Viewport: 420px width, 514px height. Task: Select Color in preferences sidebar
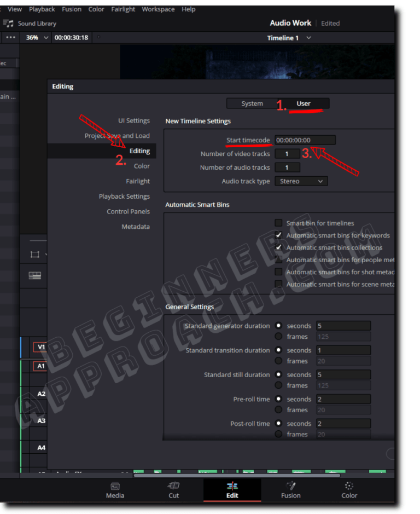142,166
